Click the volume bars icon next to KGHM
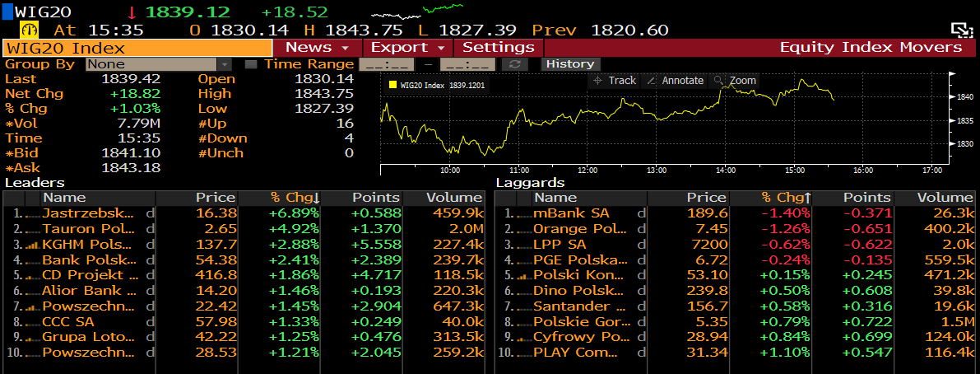Viewport: 980px width, 374px height. pyautogui.click(x=32, y=245)
